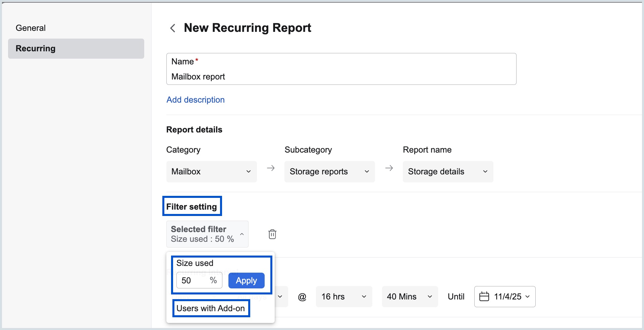Click the chevron on the Mailbox category dropdown

click(249, 172)
